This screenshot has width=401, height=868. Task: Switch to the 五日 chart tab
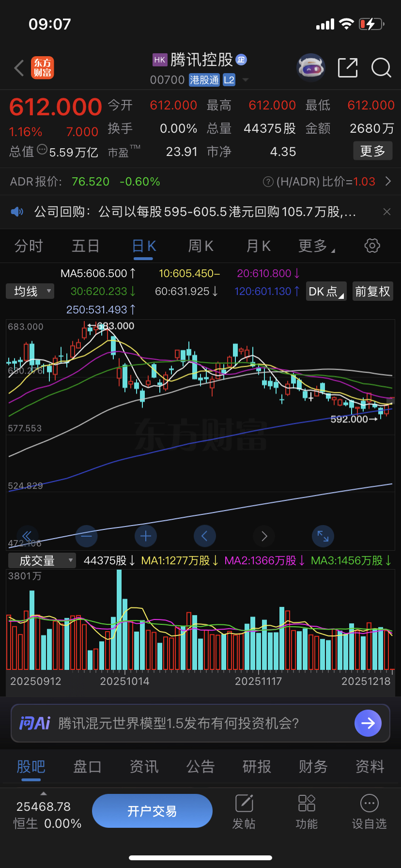[x=86, y=246]
